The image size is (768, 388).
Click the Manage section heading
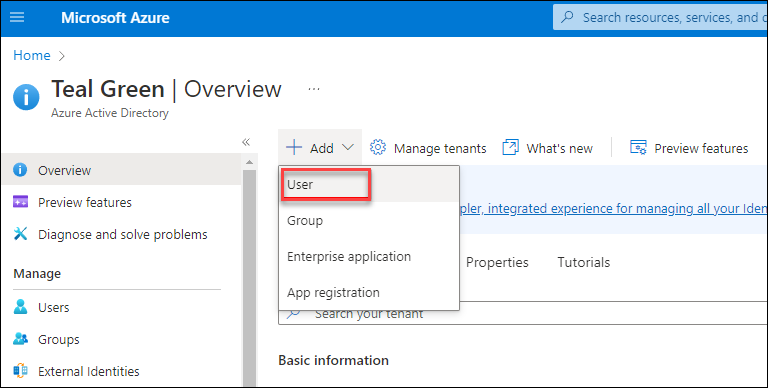(37, 273)
